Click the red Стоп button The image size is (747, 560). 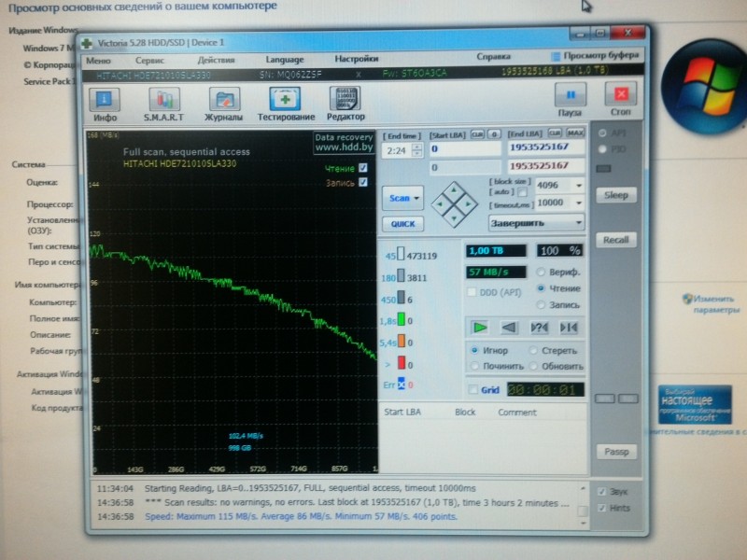tap(620, 99)
